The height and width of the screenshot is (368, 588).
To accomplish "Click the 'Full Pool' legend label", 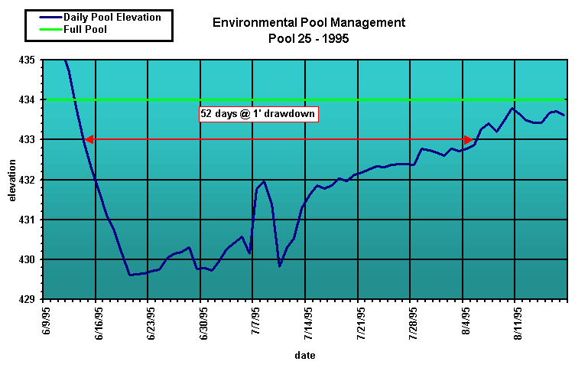I will point(85,29).
